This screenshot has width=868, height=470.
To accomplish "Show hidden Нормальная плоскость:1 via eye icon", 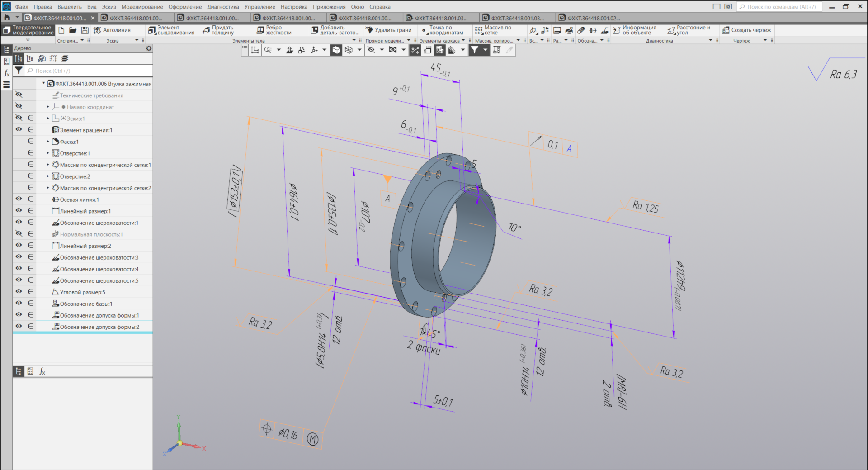I will [x=19, y=234].
